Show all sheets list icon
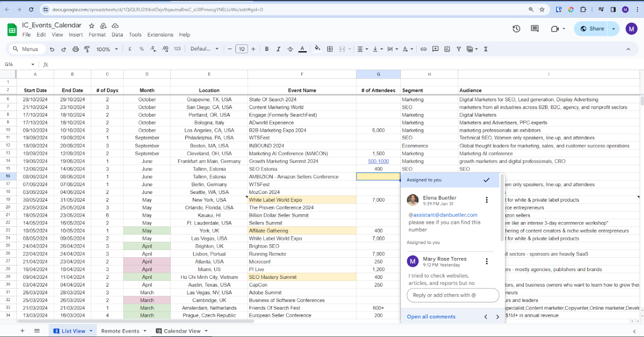Viewport: 644px width, 337px height. pos(37,331)
